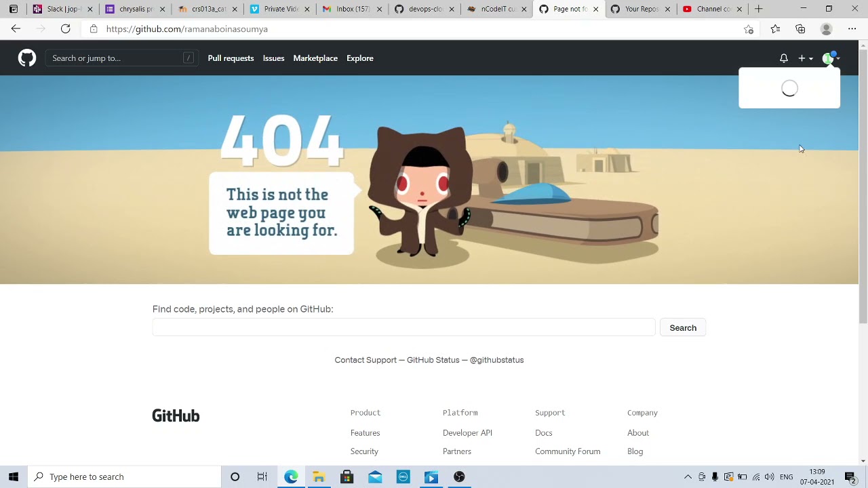This screenshot has height=488, width=868.
Task: Close the Slack tab
Action: [90, 9]
